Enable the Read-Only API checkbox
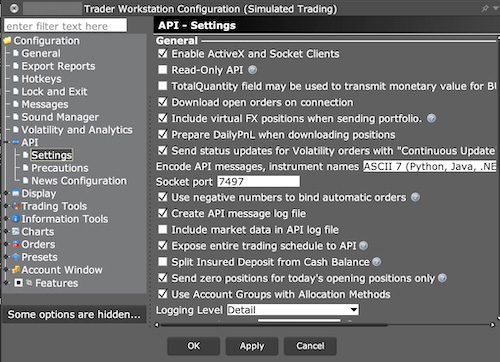Viewport: 500px width, 362px height. tap(163, 70)
